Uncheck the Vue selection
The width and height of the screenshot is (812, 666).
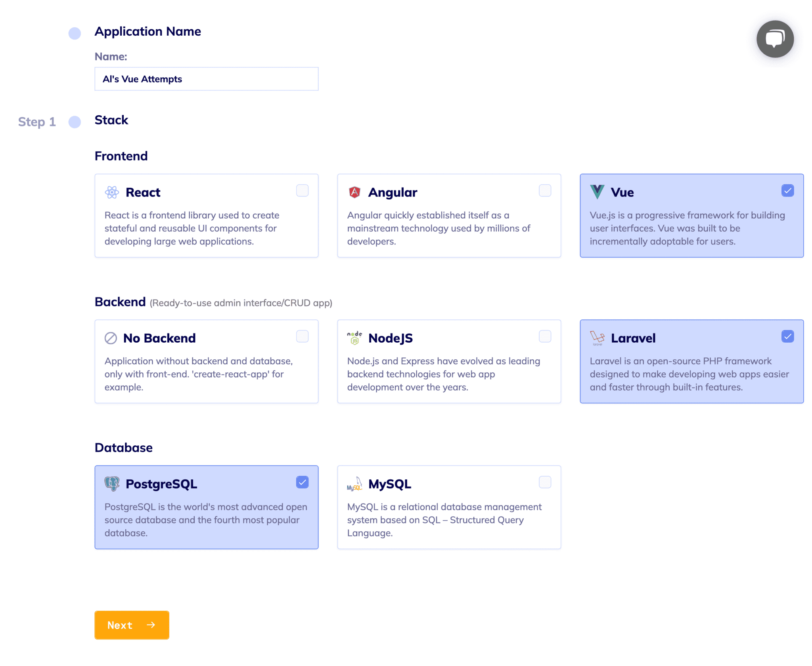(787, 191)
